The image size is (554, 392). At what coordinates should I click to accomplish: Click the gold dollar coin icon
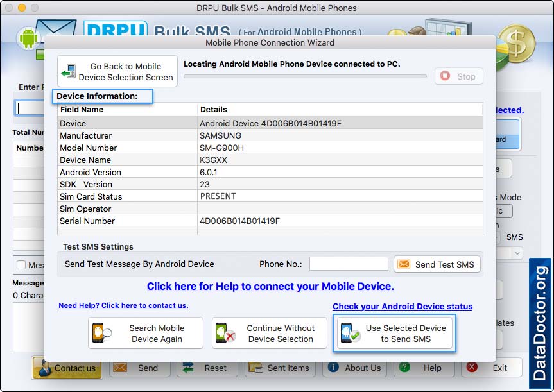coord(517,43)
